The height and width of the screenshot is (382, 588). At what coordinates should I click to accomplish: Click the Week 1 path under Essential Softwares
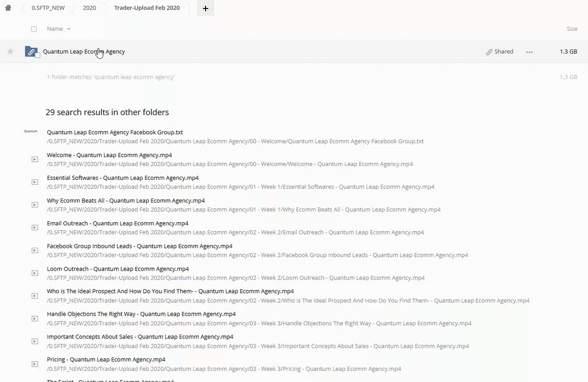click(241, 187)
